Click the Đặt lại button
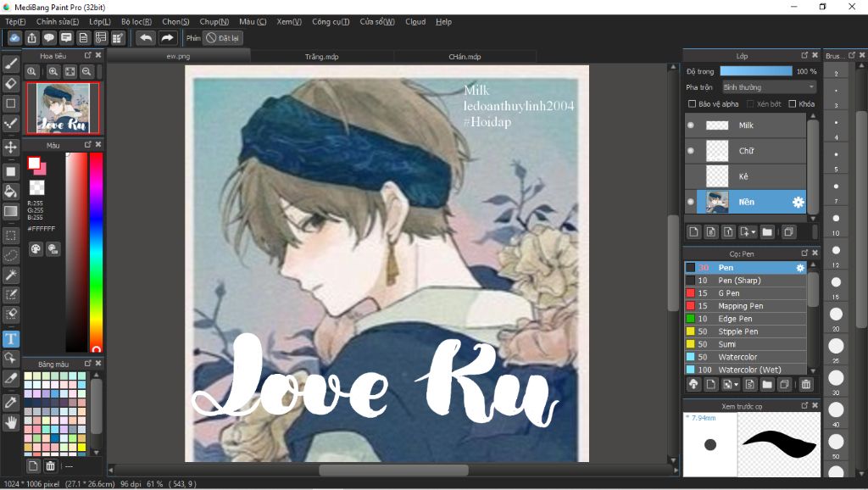This screenshot has width=868, height=490. tap(223, 38)
